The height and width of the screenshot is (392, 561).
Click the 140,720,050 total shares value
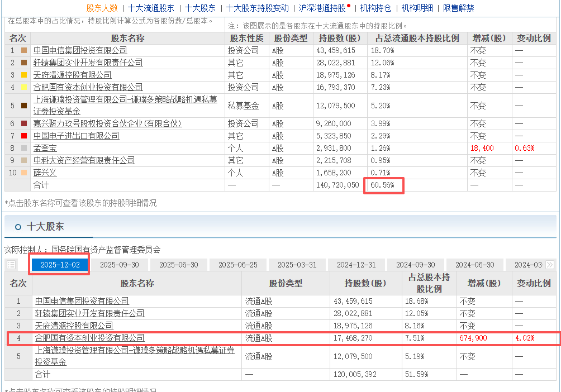pyautogui.click(x=337, y=185)
